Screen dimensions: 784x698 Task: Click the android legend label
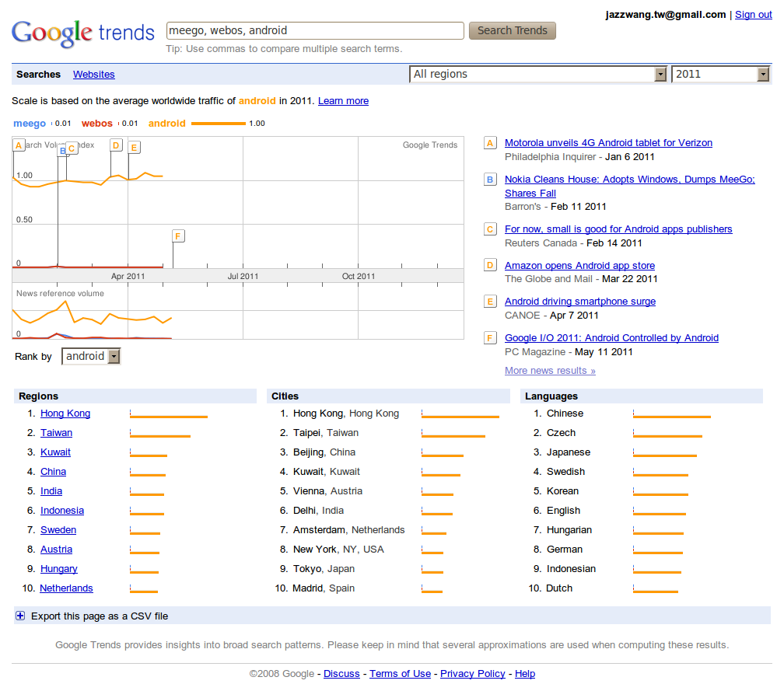pos(167,124)
